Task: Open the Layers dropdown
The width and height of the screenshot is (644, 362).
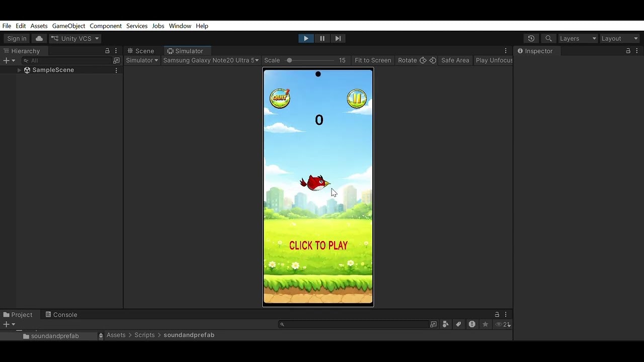Action: tap(578, 39)
